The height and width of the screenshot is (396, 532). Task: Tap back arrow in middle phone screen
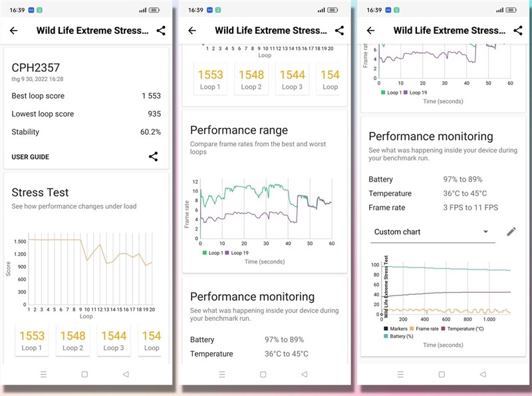192,31
